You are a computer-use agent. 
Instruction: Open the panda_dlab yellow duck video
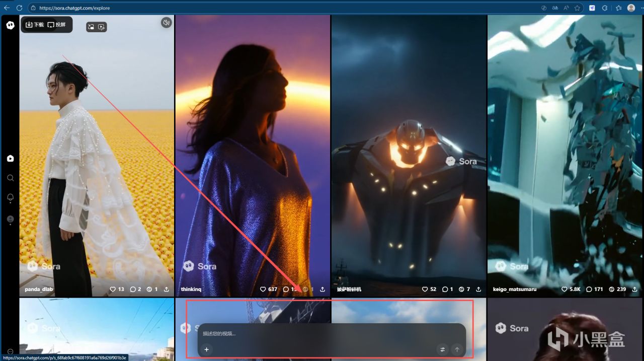(97, 156)
